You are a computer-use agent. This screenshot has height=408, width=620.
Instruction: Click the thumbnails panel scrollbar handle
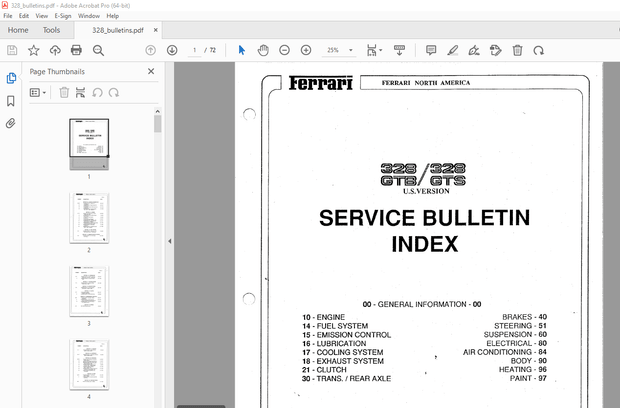[158, 124]
